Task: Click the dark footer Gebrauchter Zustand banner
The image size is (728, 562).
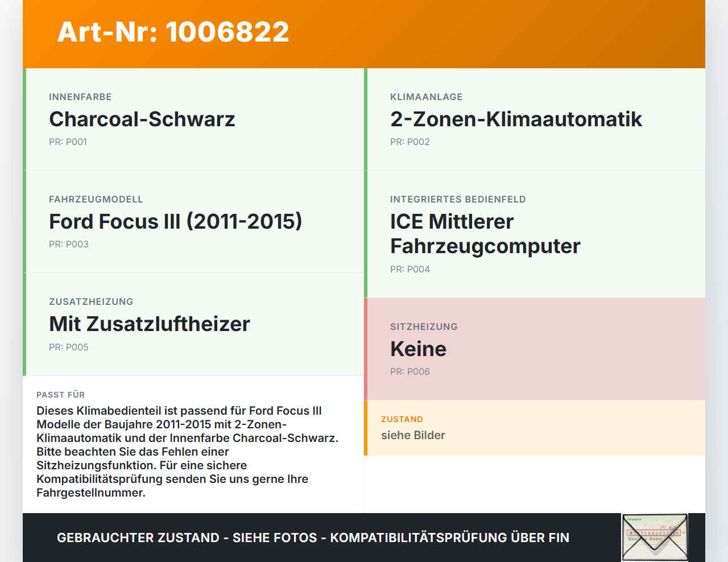Action: (364, 538)
